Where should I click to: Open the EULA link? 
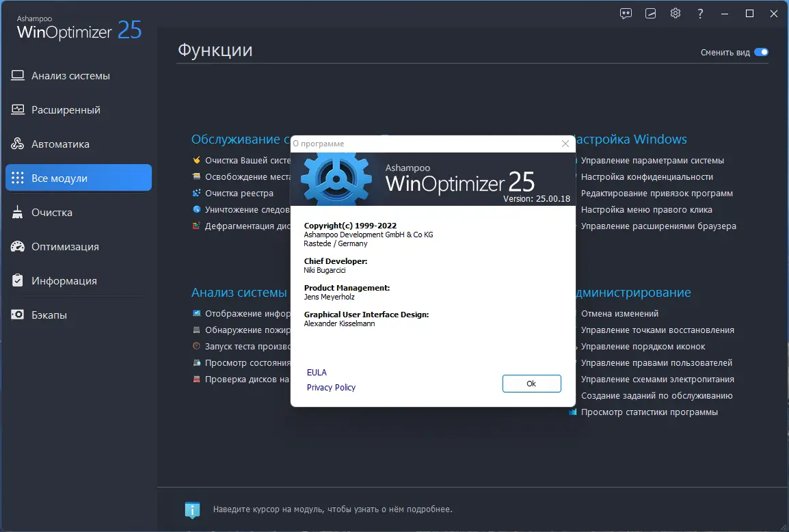317,373
